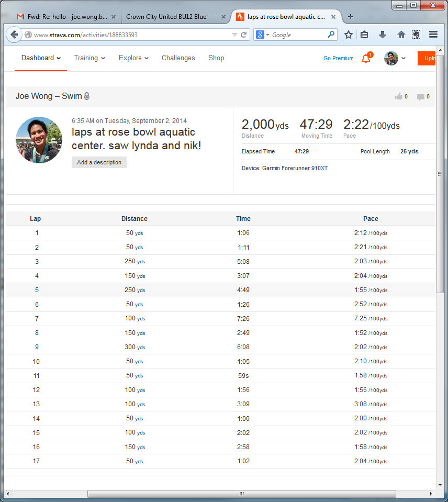The width and height of the screenshot is (448, 502).
Task: Click the Go Premium link
Action: 338,58
